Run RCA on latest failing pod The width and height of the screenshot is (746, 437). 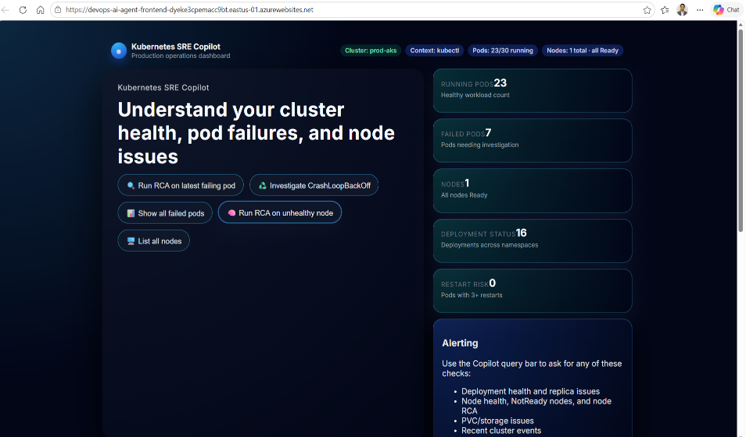(181, 185)
